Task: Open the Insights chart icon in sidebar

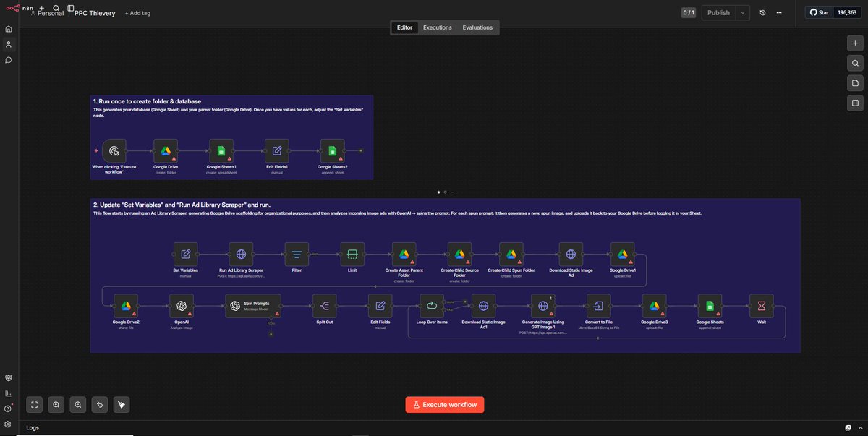Action: pyautogui.click(x=9, y=393)
